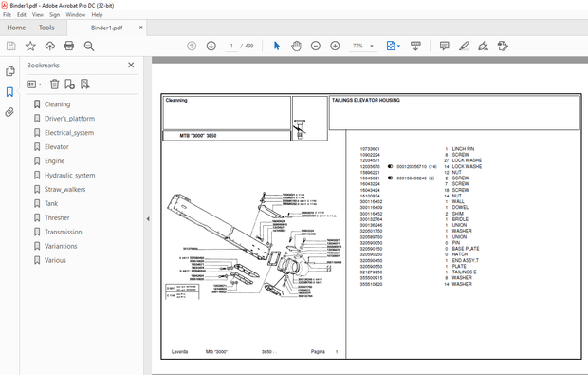588x375 pixels.
Task: Jump to the Engine bookmark
Action: [x=55, y=161]
